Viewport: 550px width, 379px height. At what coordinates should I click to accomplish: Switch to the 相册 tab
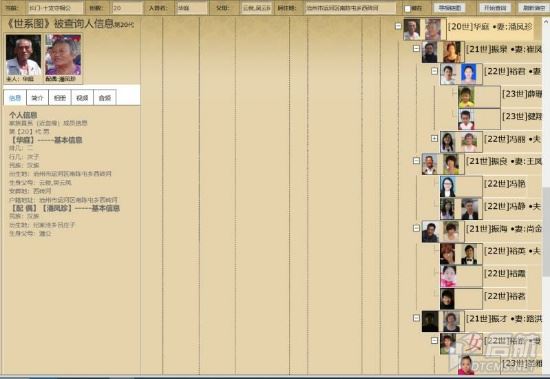point(60,98)
